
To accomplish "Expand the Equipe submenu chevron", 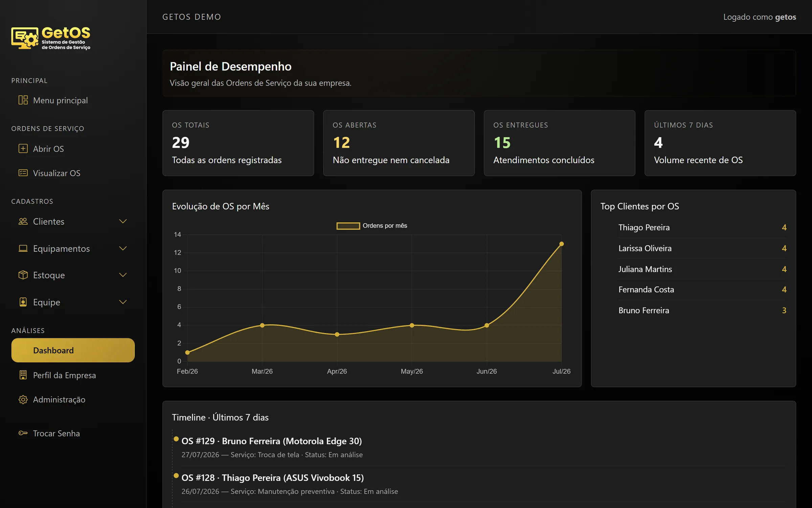I will click(123, 302).
